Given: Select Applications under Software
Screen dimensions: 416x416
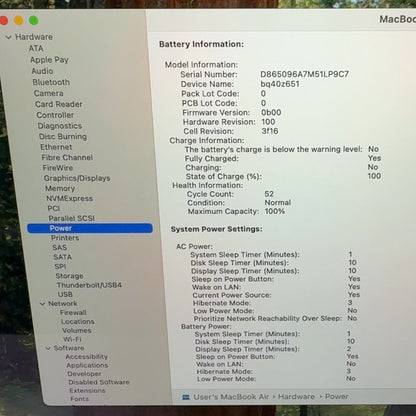Looking at the screenshot, I should tap(87, 365).
